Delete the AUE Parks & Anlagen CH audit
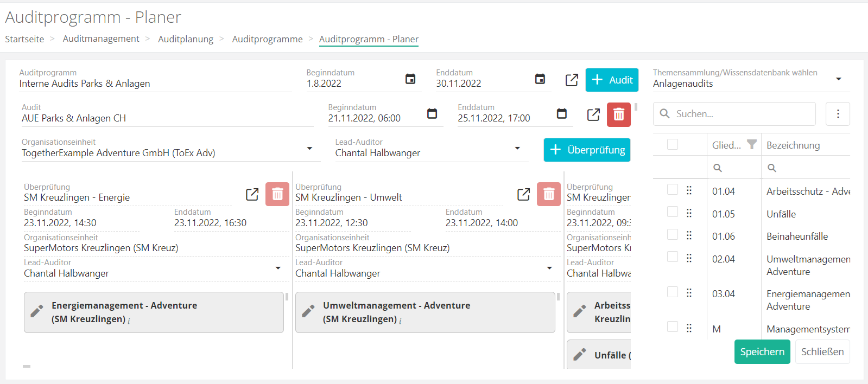868x384 pixels. pyautogui.click(x=618, y=114)
